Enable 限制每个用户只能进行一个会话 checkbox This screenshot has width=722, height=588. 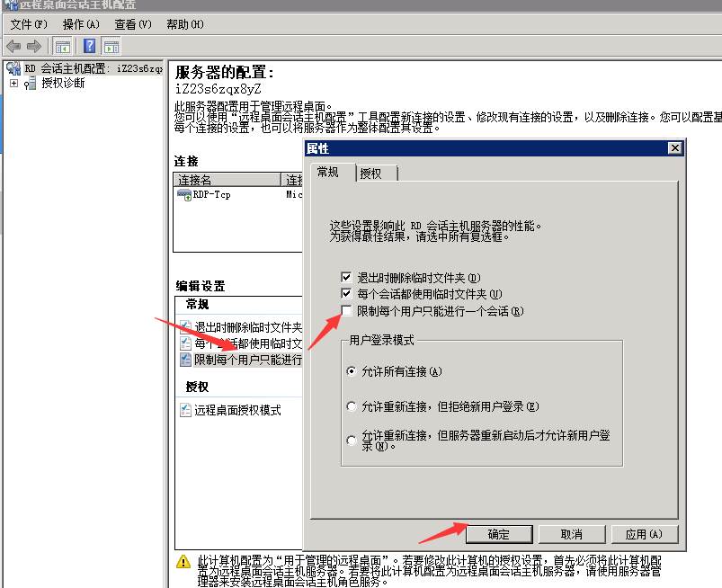click(x=346, y=311)
